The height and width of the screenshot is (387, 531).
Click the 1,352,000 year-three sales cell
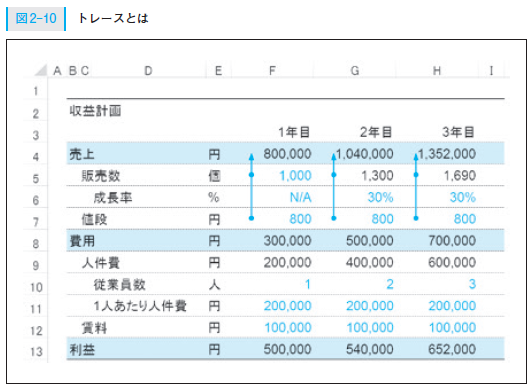[447, 154]
